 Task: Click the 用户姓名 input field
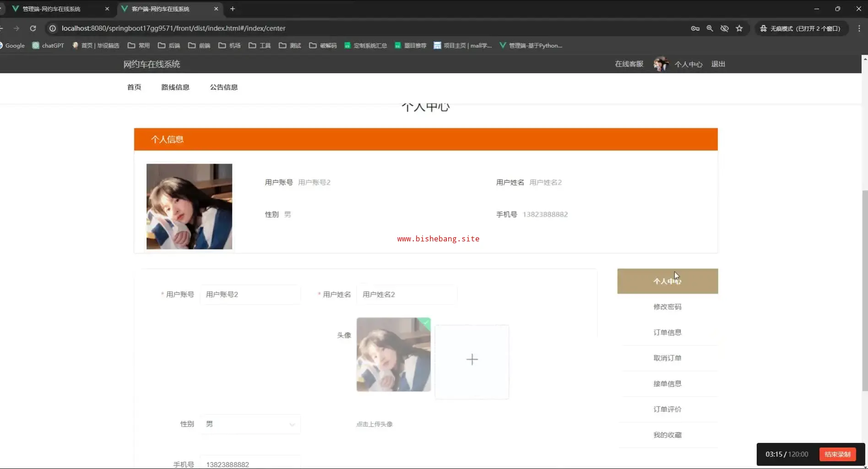pos(406,294)
